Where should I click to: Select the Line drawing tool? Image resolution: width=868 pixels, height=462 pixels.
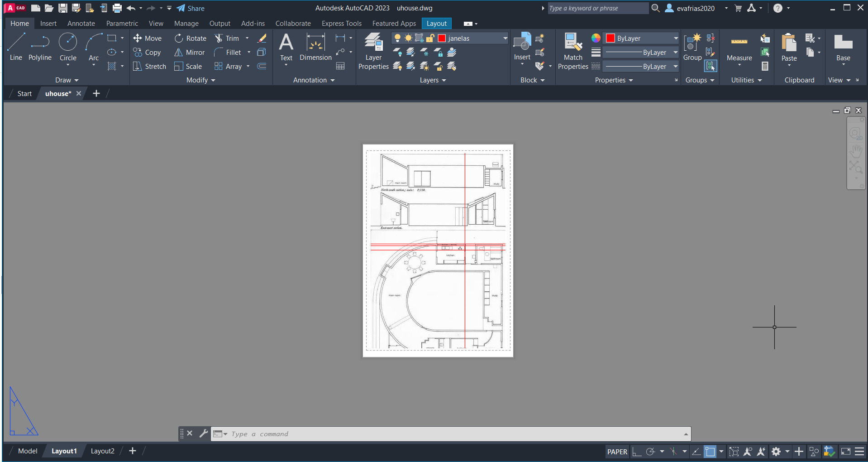tap(16, 47)
